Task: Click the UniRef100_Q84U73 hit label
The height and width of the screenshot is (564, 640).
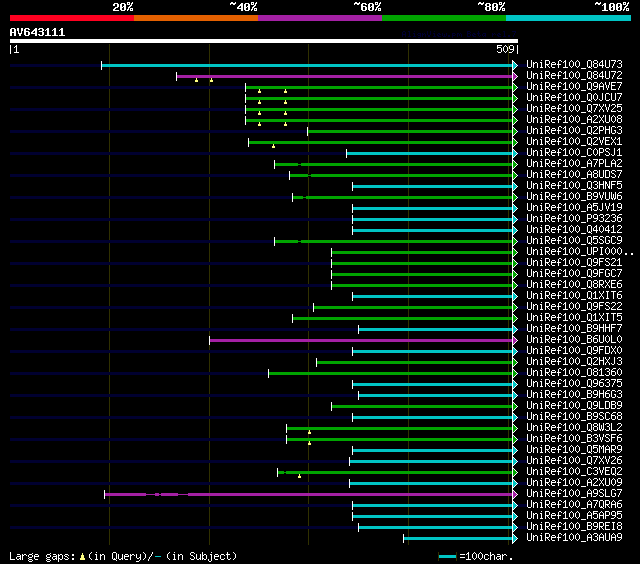Action: coord(574,64)
